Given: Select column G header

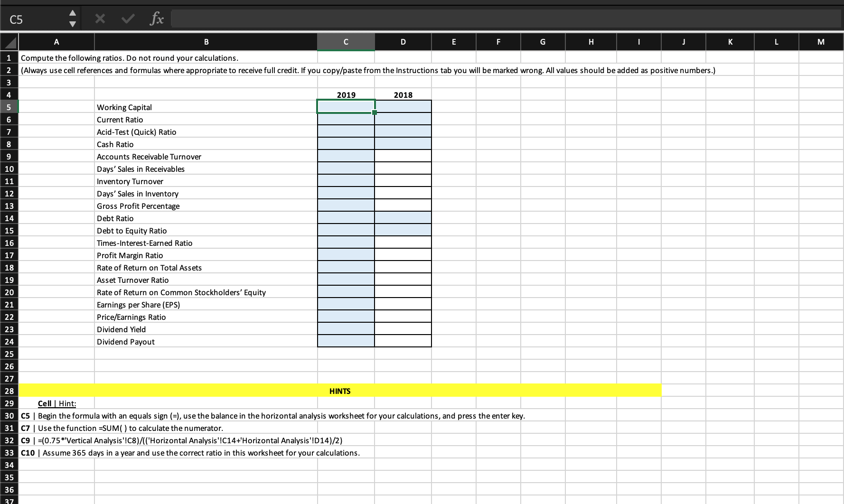Looking at the screenshot, I should point(543,42).
